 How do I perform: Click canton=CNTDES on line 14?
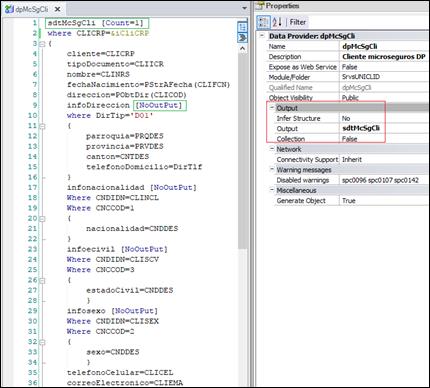118,157
